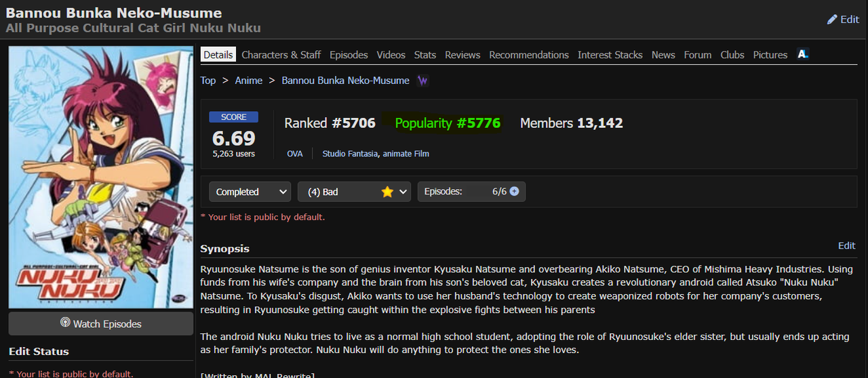The width and height of the screenshot is (868, 378).
Task: Switch to the Reviews tab
Action: coord(462,55)
